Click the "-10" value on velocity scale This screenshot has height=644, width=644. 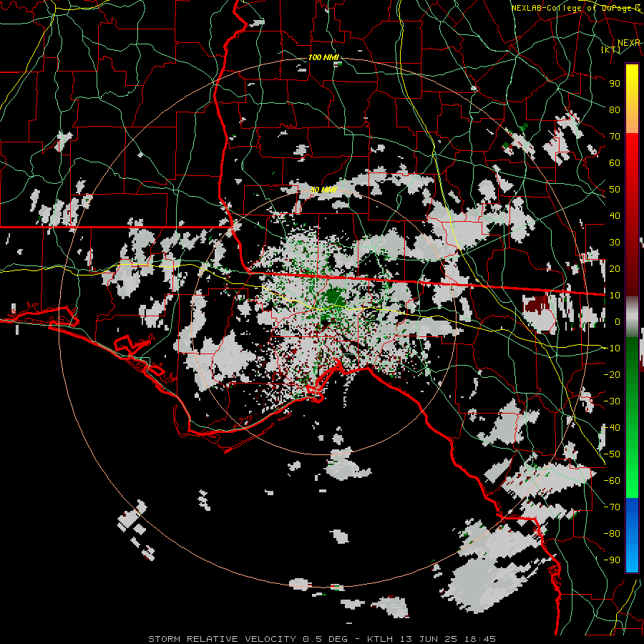612,348
